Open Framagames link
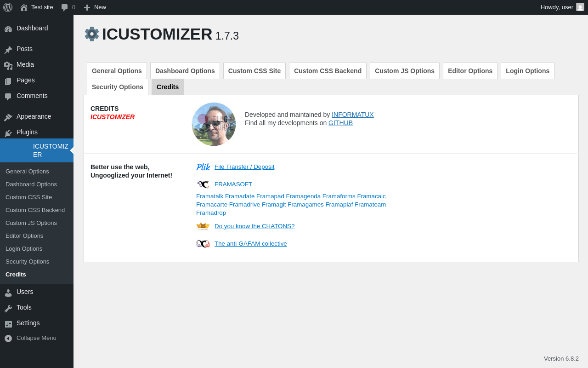 305,205
